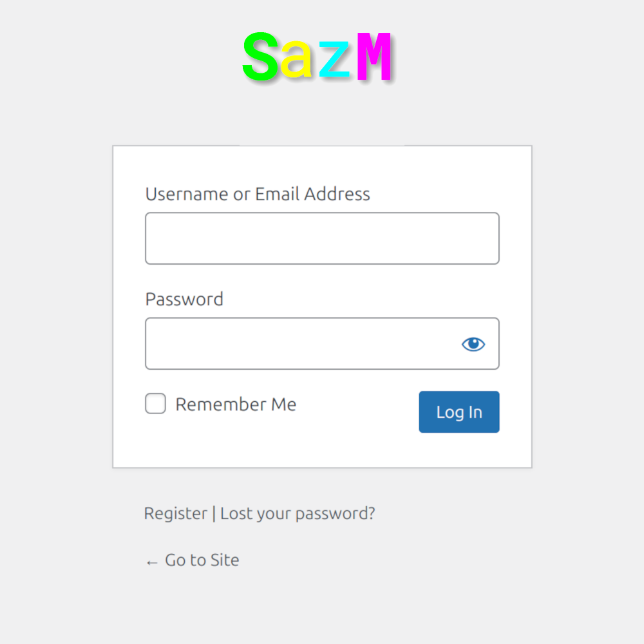The width and height of the screenshot is (644, 644).
Task: Submit the form with Log In button
Action: coord(459,412)
